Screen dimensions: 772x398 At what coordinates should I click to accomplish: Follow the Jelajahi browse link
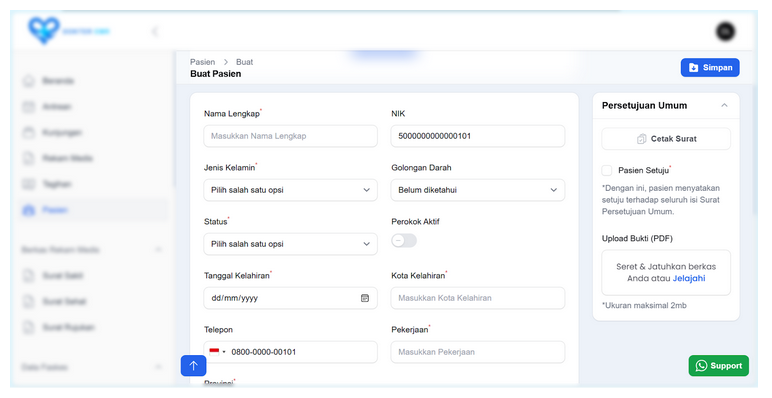click(689, 278)
